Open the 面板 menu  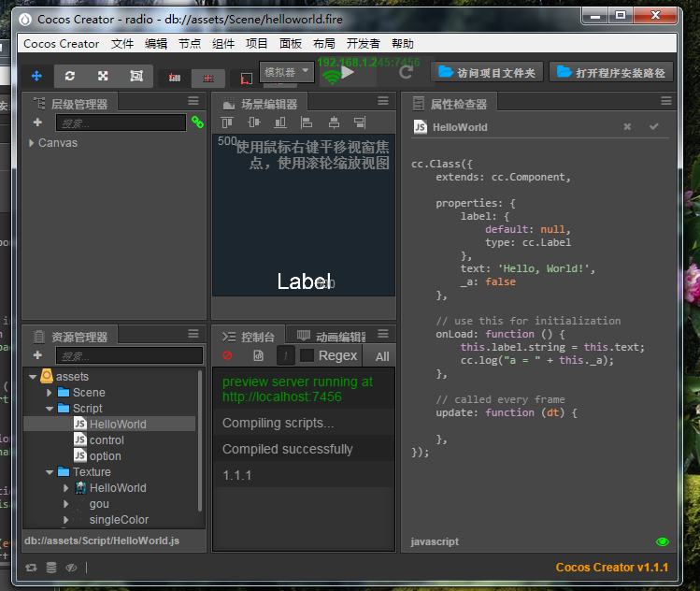(291, 44)
